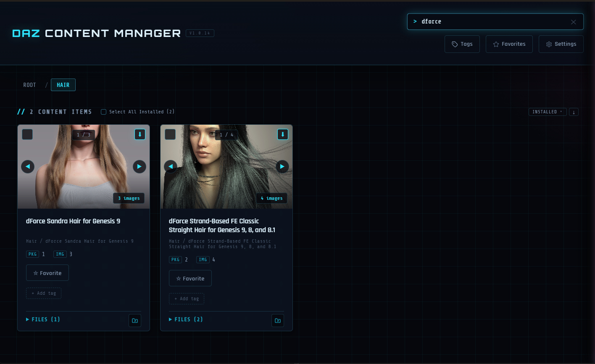Viewport: 595px width, 364px height.
Task: Add tag to Sandra Hair card
Action: (44, 293)
